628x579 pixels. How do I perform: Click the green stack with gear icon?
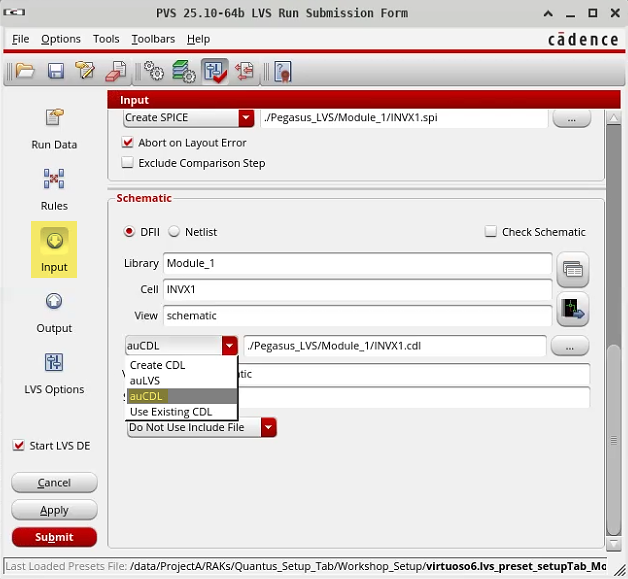coord(184,71)
